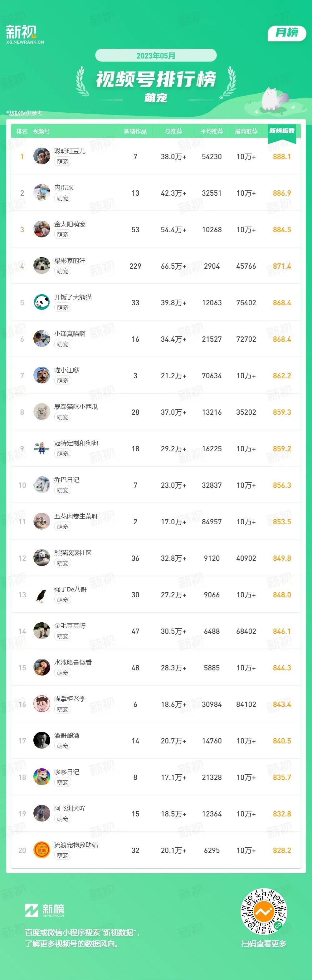Click the 开饭了大熊猫 panda avatar icon
312x980 pixels.
(x=41, y=302)
